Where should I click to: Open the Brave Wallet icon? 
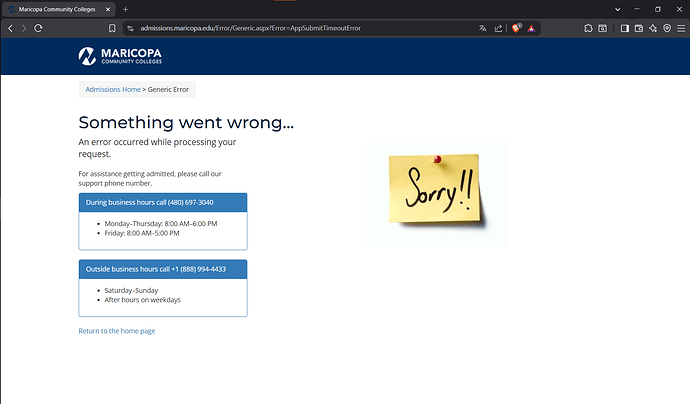(639, 28)
